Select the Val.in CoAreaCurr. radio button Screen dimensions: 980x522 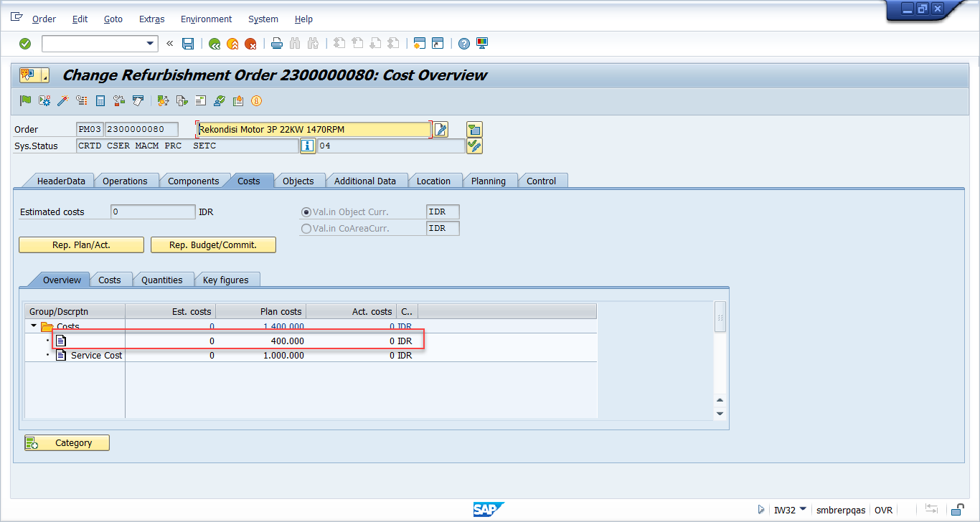click(306, 229)
